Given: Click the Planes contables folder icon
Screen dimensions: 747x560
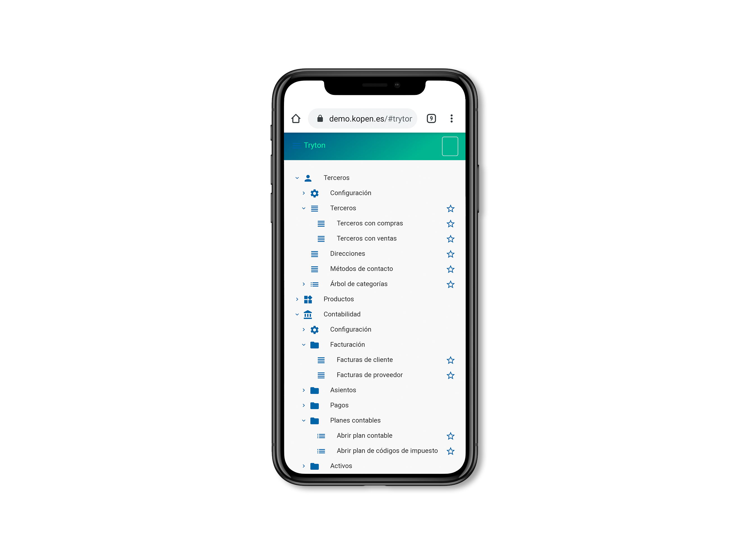Looking at the screenshot, I should click(315, 421).
